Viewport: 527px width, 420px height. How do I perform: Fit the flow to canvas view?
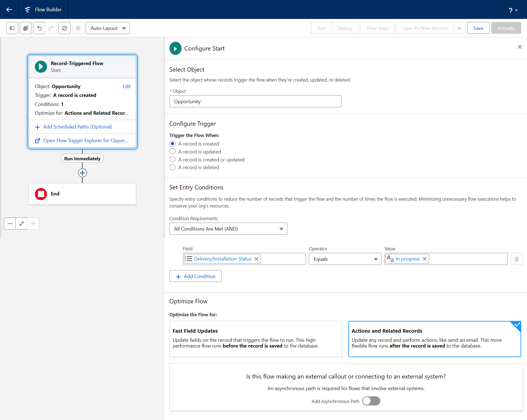21,223
